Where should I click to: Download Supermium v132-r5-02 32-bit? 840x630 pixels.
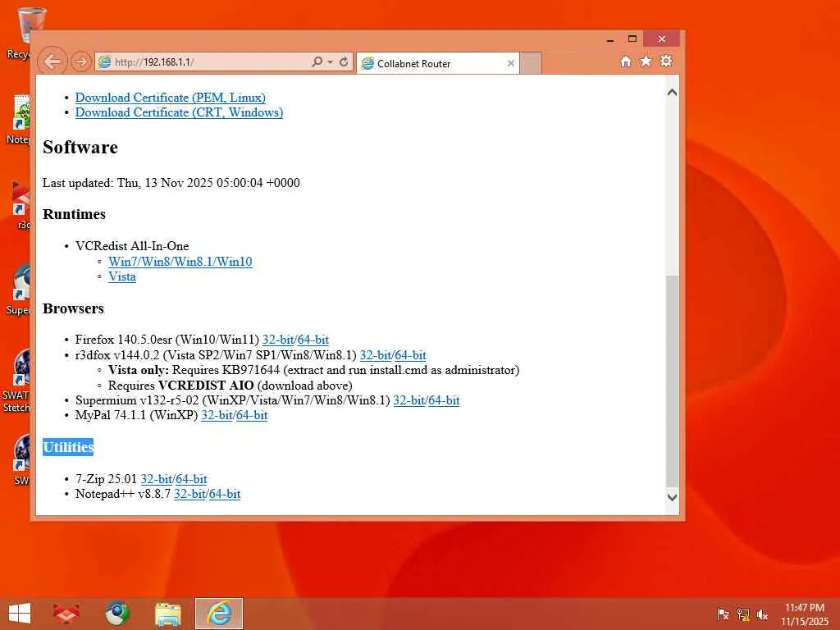click(x=409, y=400)
